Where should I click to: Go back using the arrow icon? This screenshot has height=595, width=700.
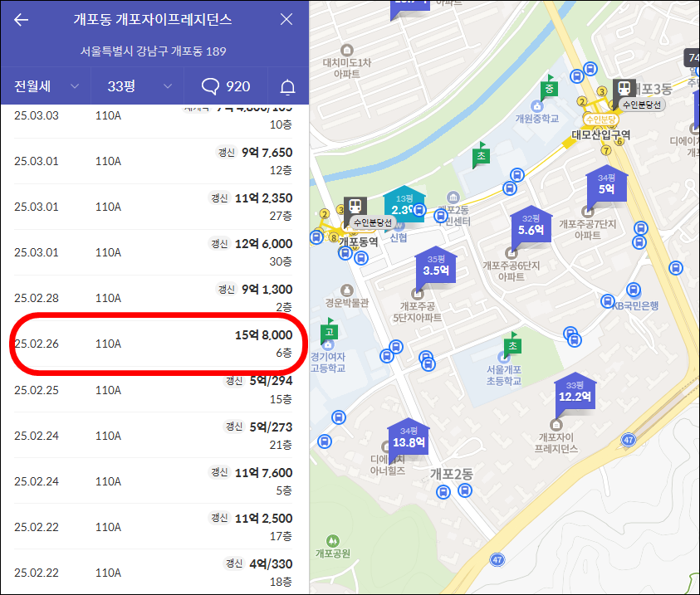[21, 20]
